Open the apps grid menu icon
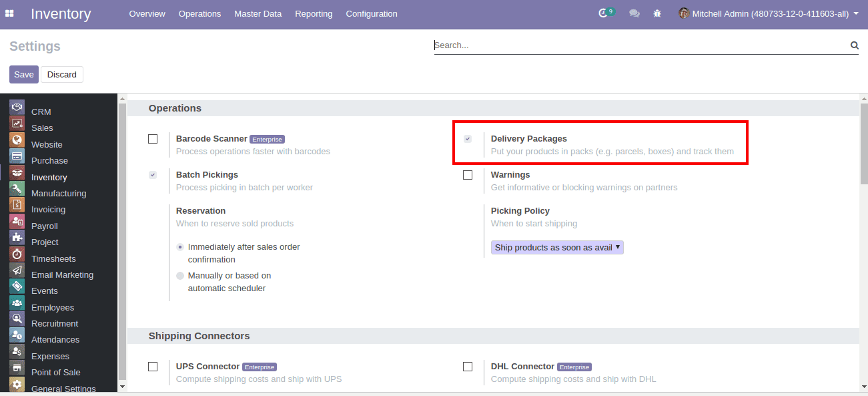The image size is (868, 396). pos(9,13)
